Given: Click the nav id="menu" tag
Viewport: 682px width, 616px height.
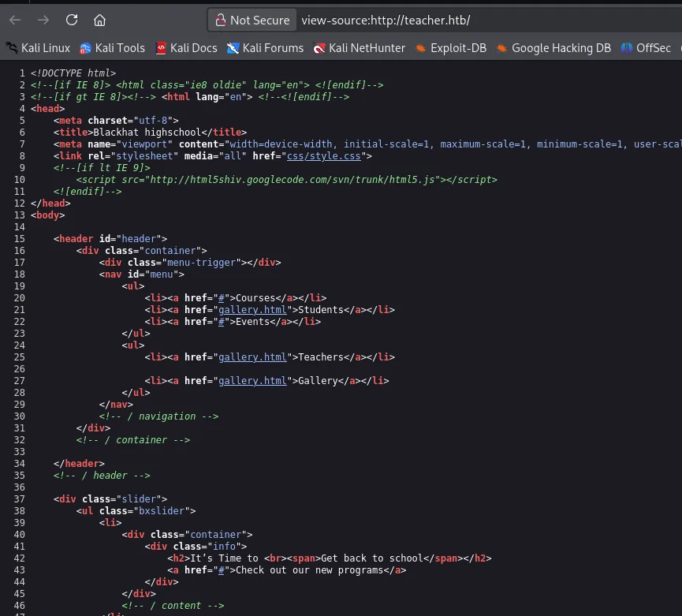Looking at the screenshot, I should (141, 274).
